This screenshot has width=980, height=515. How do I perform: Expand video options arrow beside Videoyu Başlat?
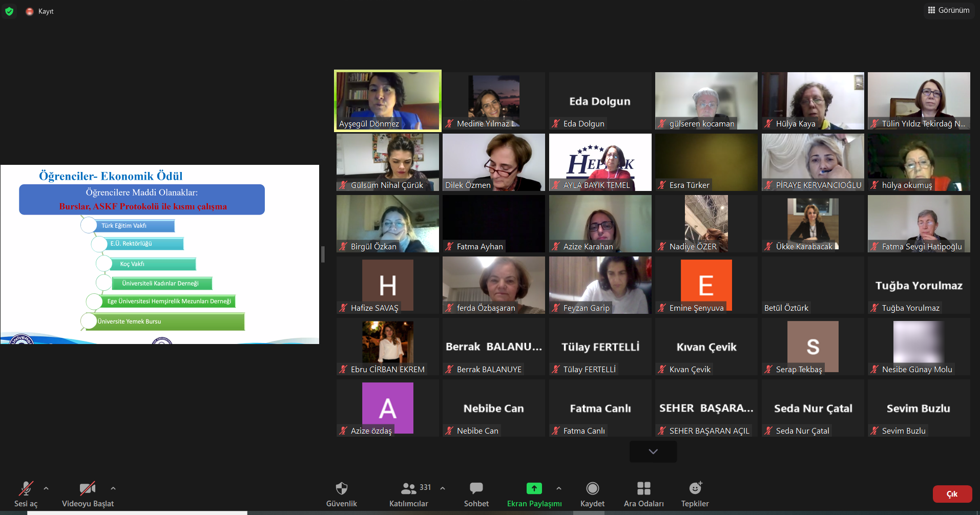click(113, 488)
